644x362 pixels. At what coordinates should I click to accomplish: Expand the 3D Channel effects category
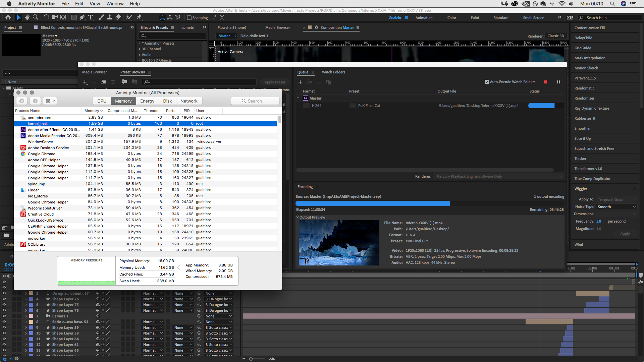pyautogui.click(x=140, y=49)
